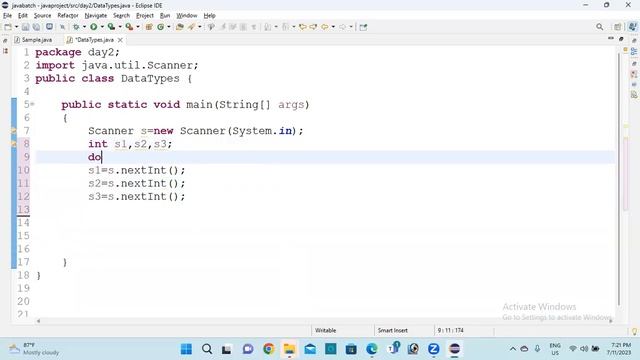Viewport: 640px width, 360px height.
Task: Click the Forward navigation arrow icon
Action: click(x=342, y=27)
